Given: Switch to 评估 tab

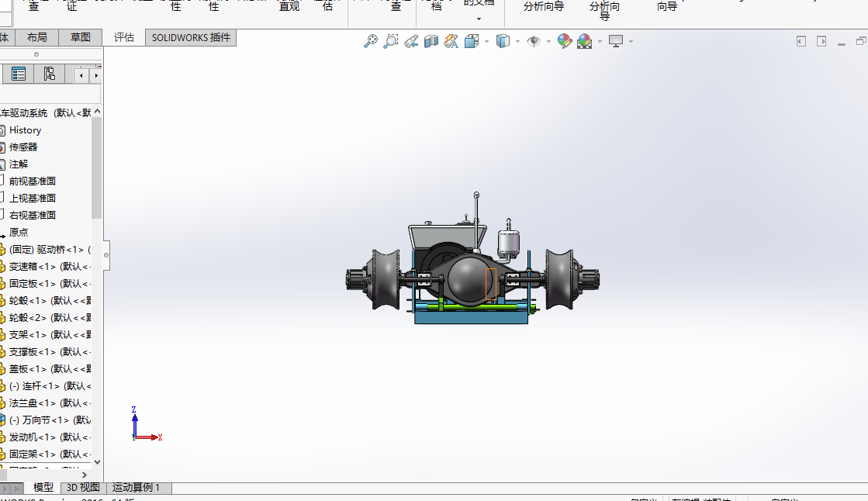Looking at the screenshot, I should tap(124, 37).
